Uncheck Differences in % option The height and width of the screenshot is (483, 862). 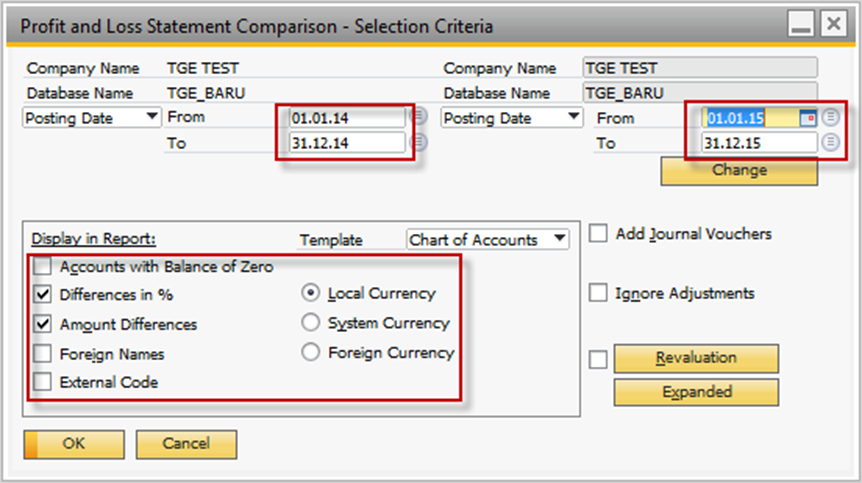[42, 295]
